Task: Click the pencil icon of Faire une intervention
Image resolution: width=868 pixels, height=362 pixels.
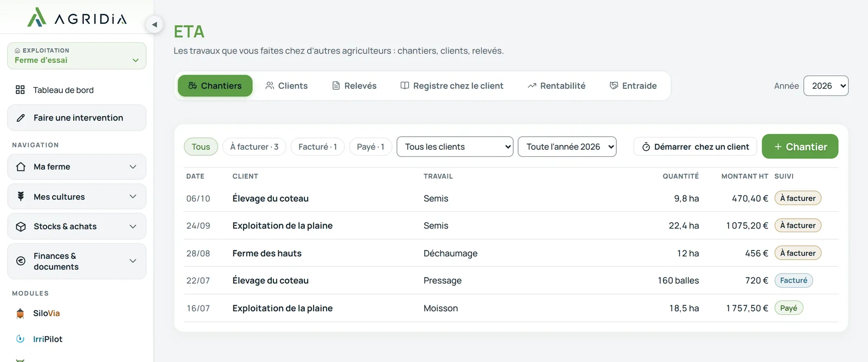Action: [21, 118]
